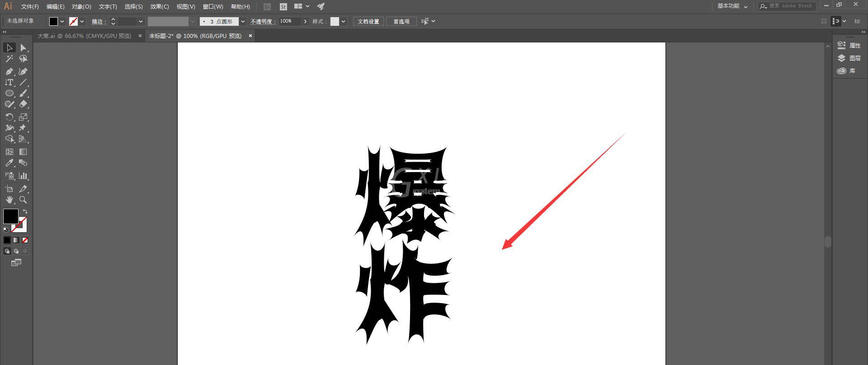
Task: Open the 对象(O) menu
Action: 81,6
